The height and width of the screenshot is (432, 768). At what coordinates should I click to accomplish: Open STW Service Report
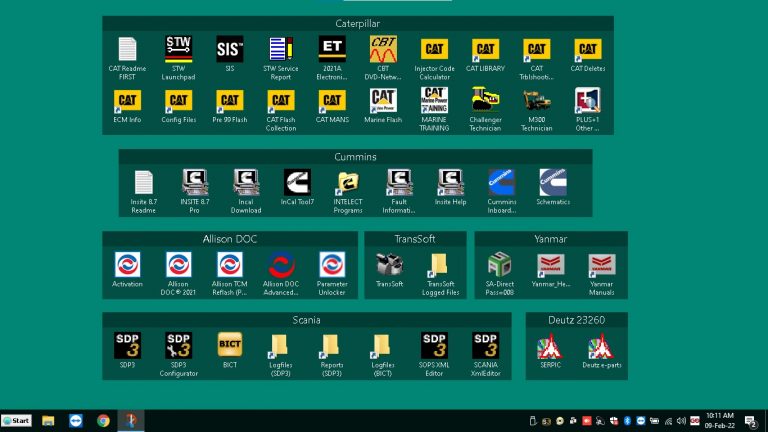(x=281, y=49)
